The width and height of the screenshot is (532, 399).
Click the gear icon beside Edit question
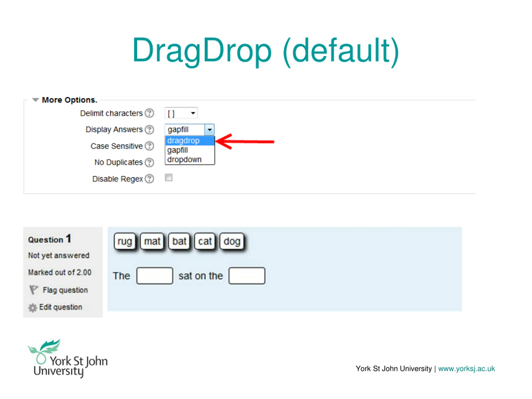[33, 308]
